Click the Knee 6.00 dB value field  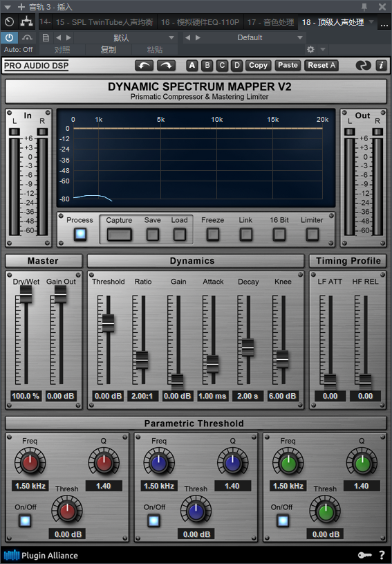[x=282, y=396]
